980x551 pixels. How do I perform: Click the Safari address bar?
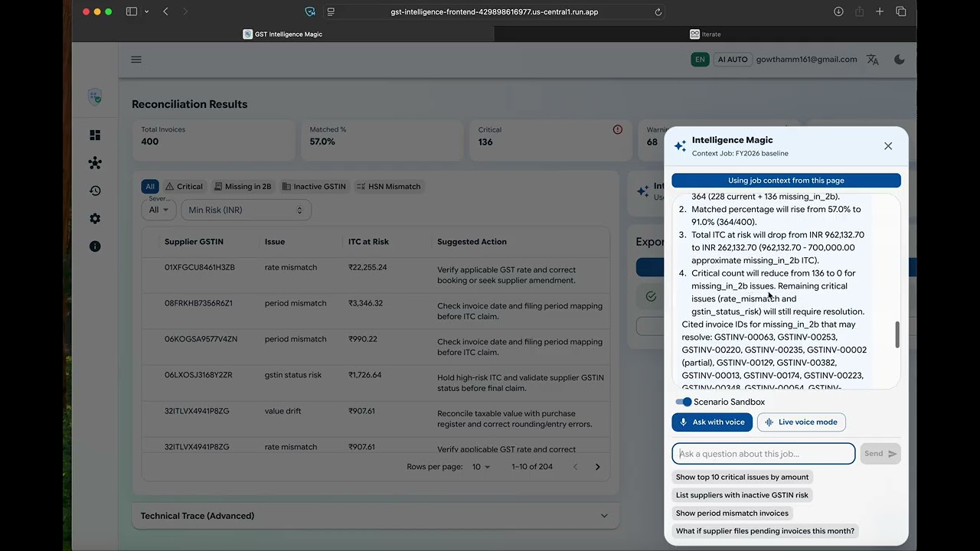(x=494, y=12)
